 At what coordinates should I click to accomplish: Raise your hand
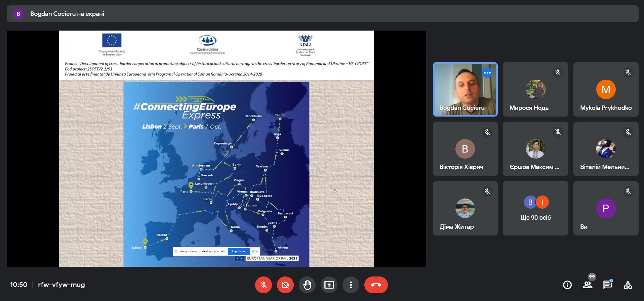pos(307,285)
